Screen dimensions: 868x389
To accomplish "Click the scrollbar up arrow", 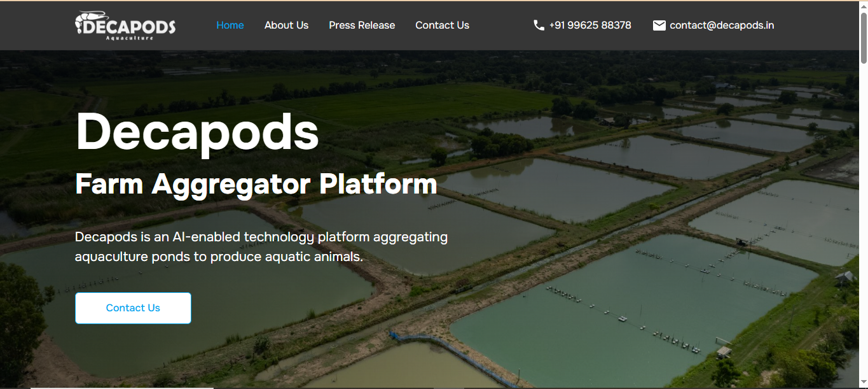I will pyautogui.click(x=864, y=5).
